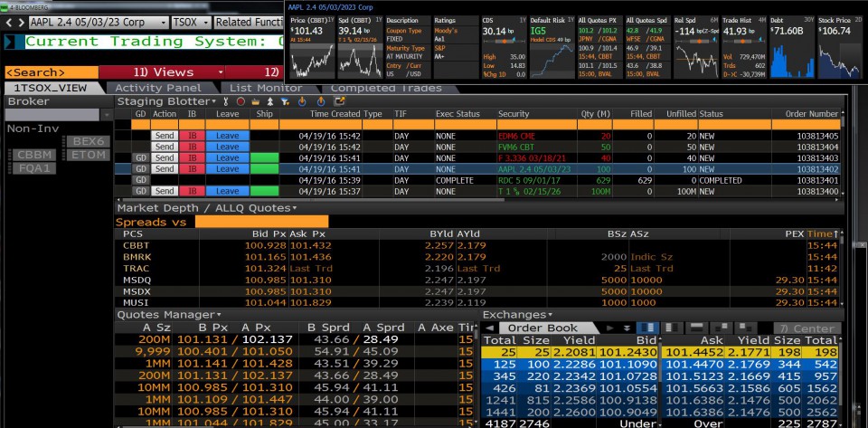The width and height of the screenshot is (868, 428).
Task: Click the orange Search input field
Action: (50, 72)
